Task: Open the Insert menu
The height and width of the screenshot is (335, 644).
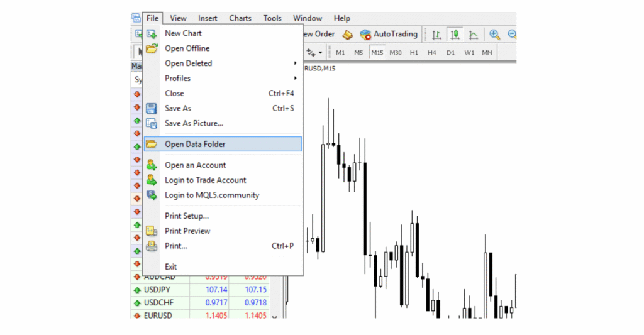Action: point(208,18)
